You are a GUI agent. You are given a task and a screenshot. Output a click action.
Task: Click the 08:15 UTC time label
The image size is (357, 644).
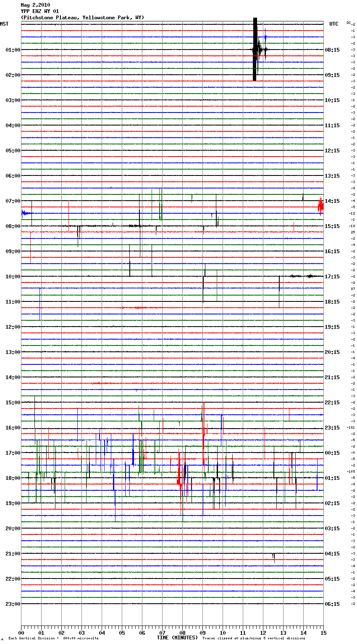pyautogui.click(x=332, y=50)
